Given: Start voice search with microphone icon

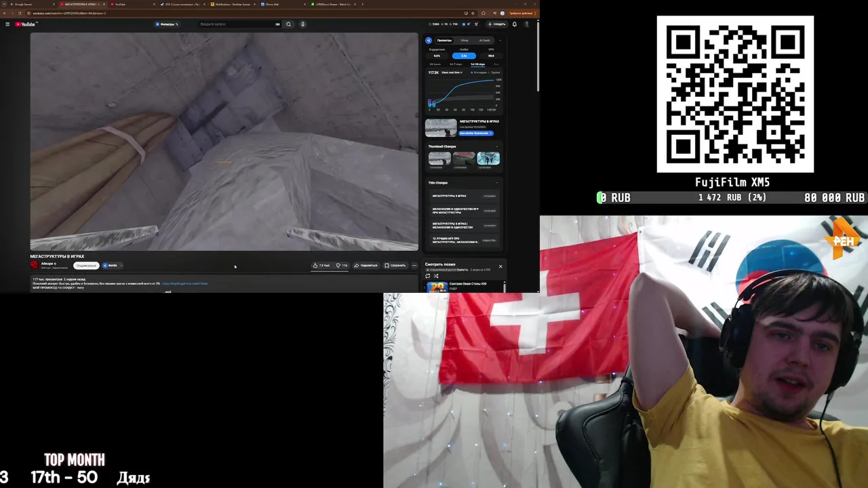Looking at the screenshot, I should point(302,24).
